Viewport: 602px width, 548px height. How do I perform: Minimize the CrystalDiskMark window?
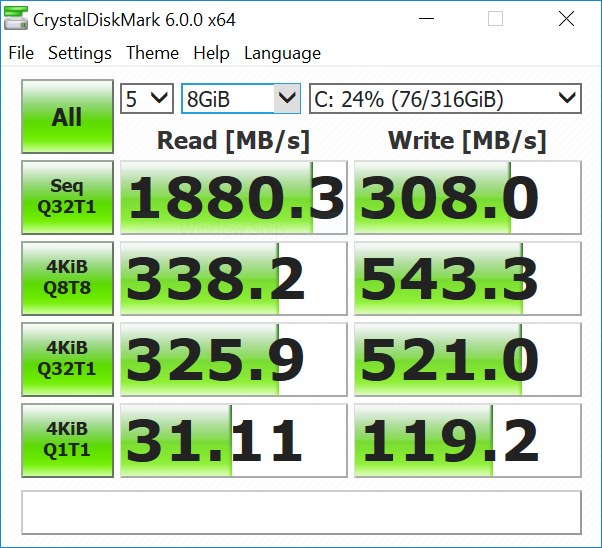click(x=426, y=18)
